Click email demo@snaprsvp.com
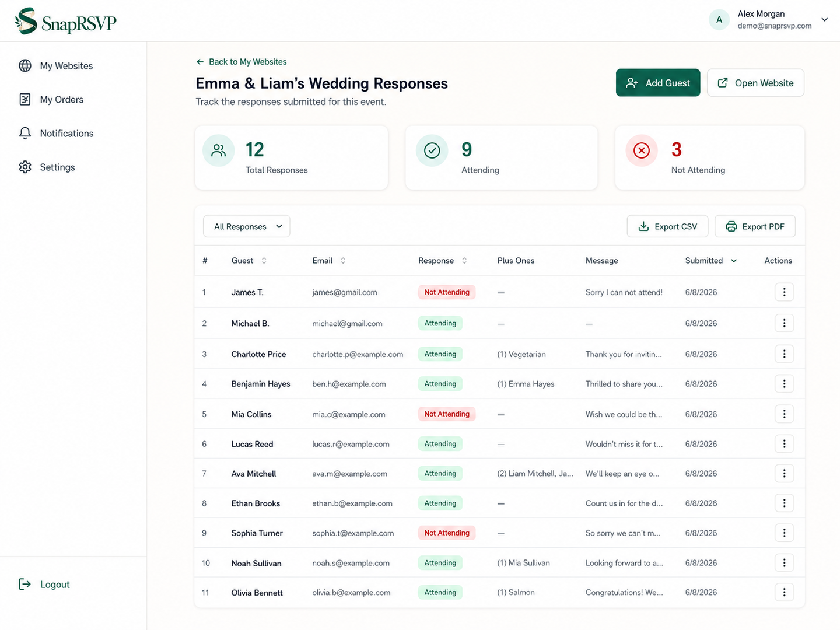840x630 pixels. (x=775, y=26)
